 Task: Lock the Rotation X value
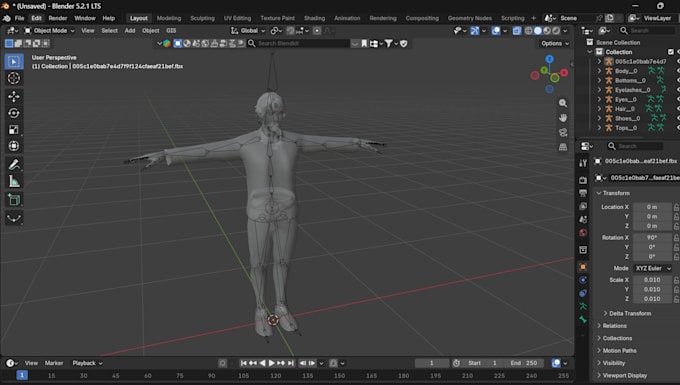pyautogui.click(x=676, y=238)
